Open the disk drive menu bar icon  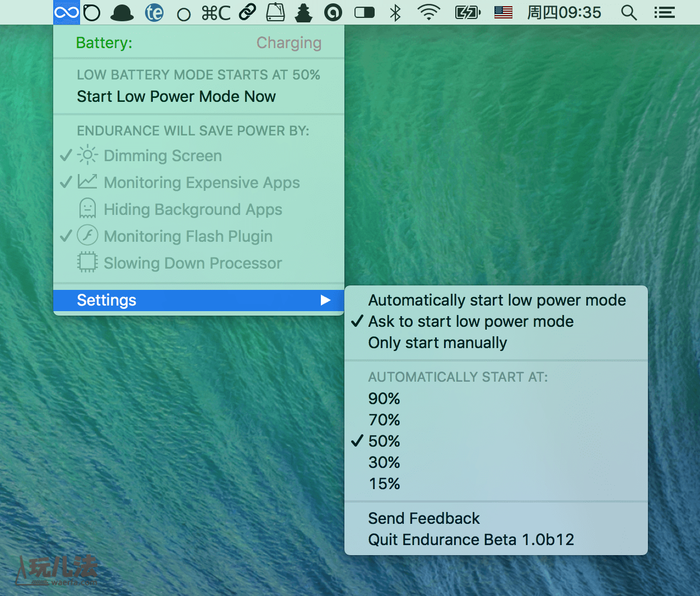[276, 12]
